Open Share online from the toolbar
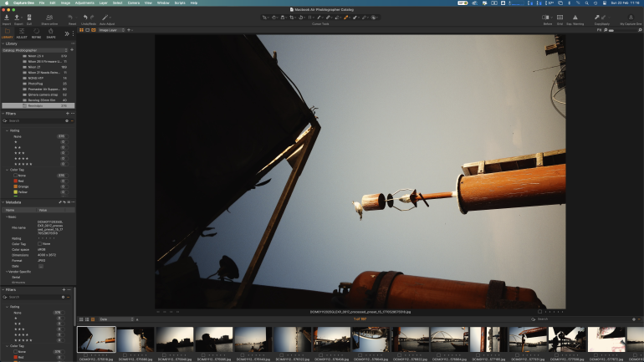 click(49, 17)
